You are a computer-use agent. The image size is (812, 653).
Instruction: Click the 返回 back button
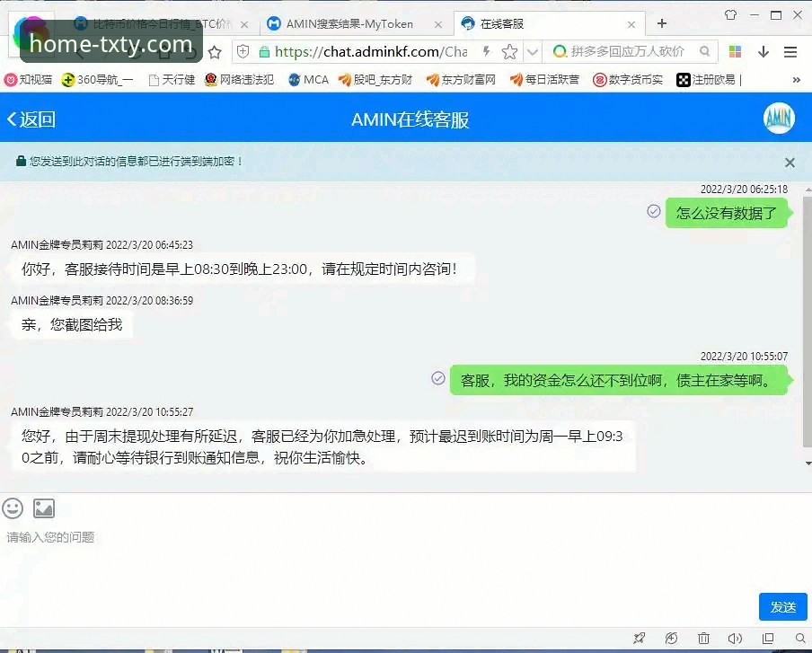point(31,119)
